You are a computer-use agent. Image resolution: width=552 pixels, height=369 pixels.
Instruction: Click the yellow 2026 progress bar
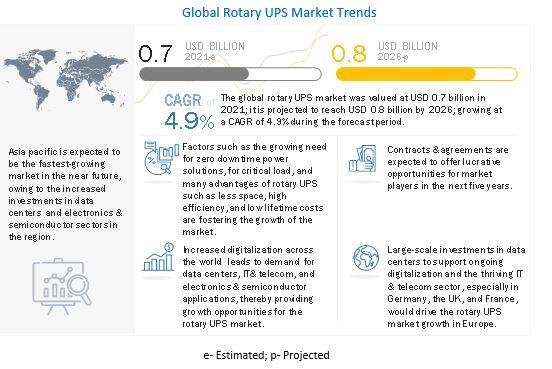426,74
